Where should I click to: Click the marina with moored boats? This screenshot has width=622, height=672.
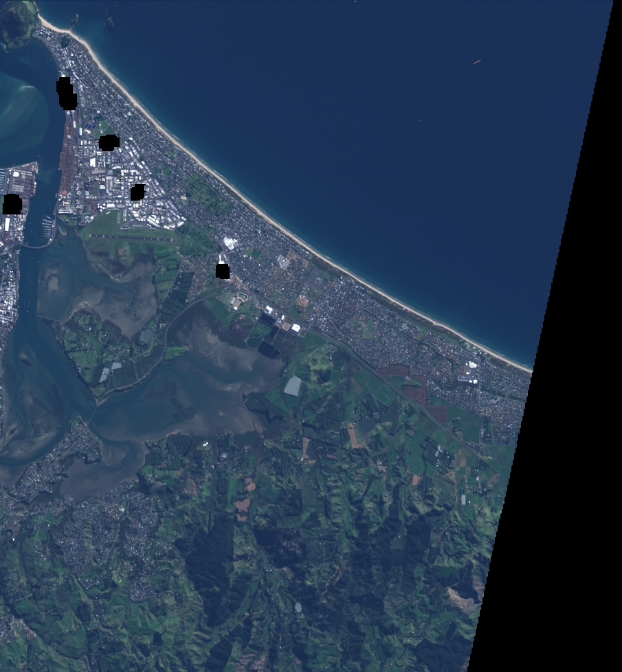[45, 227]
